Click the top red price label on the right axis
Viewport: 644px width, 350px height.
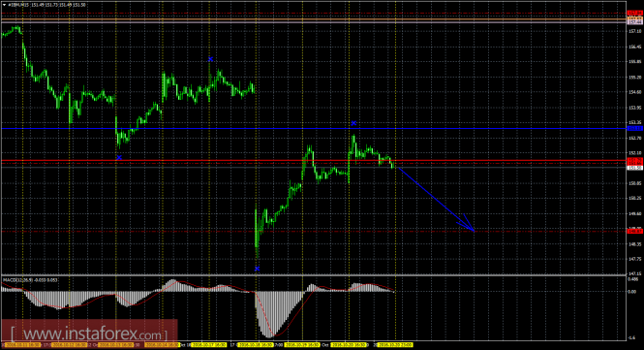635,14
